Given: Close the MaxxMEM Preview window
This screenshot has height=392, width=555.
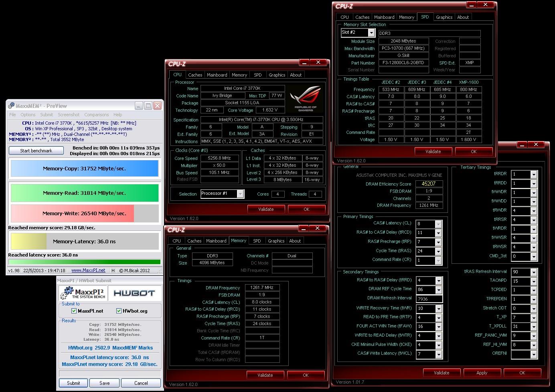Looking at the screenshot, I should [157, 105].
